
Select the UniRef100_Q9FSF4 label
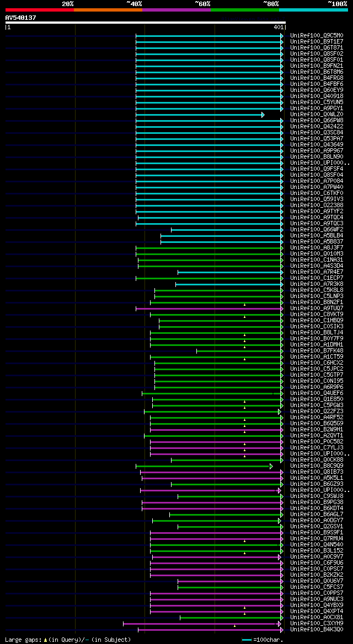[317, 169]
